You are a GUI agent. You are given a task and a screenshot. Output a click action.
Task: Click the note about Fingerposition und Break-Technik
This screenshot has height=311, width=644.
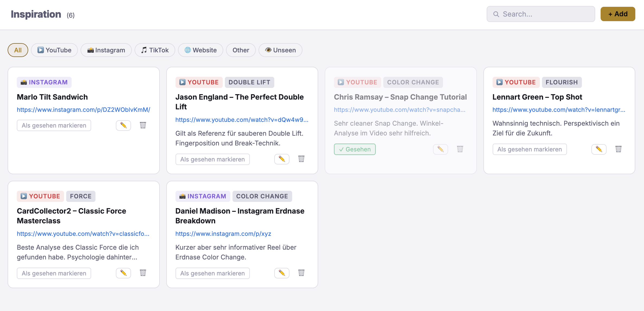pyautogui.click(x=240, y=138)
